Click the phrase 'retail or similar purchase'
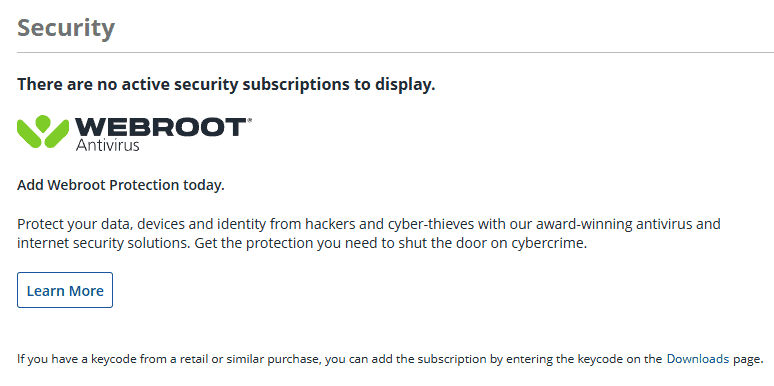The width and height of the screenshot is (774, 386). 248,359
